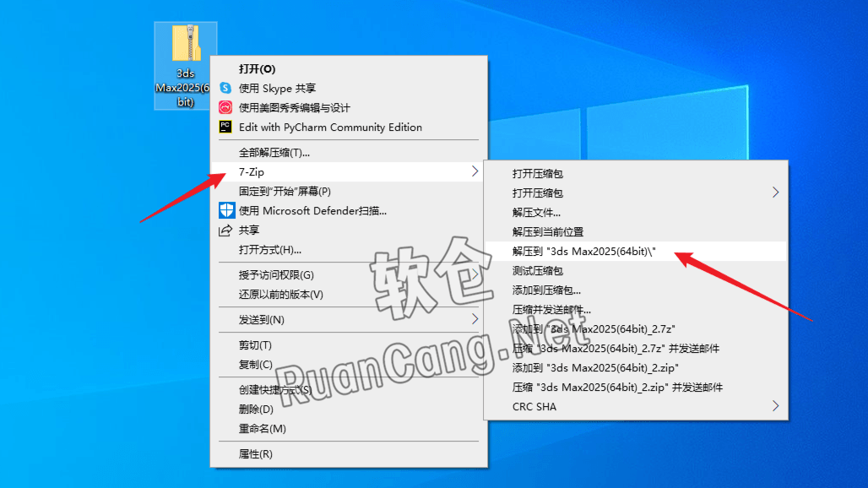
Task: Click 全部解压缩(T)... in context menu
Action: click(274, 153)
